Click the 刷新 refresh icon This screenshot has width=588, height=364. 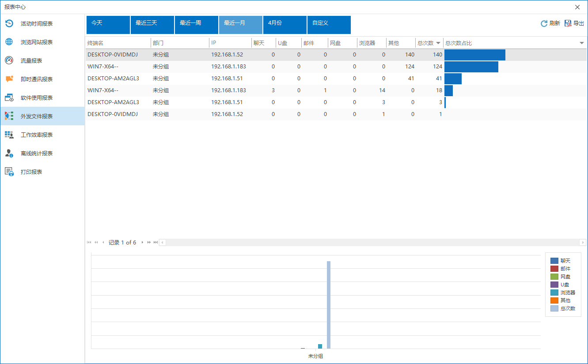[544, 23]
